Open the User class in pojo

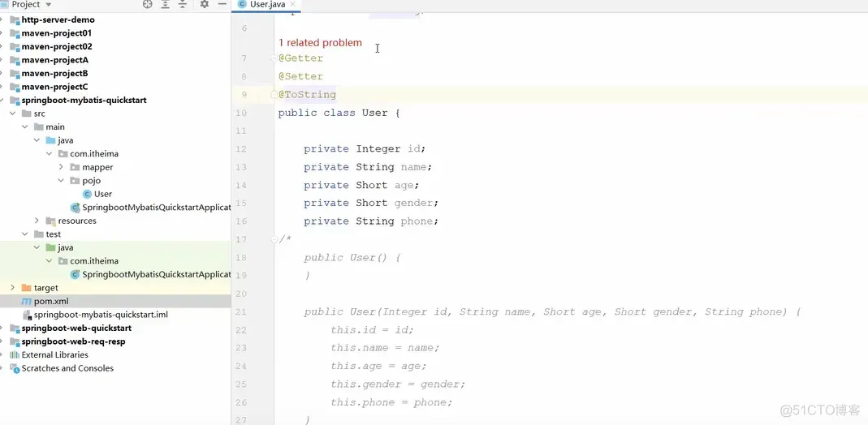[103, 194]
